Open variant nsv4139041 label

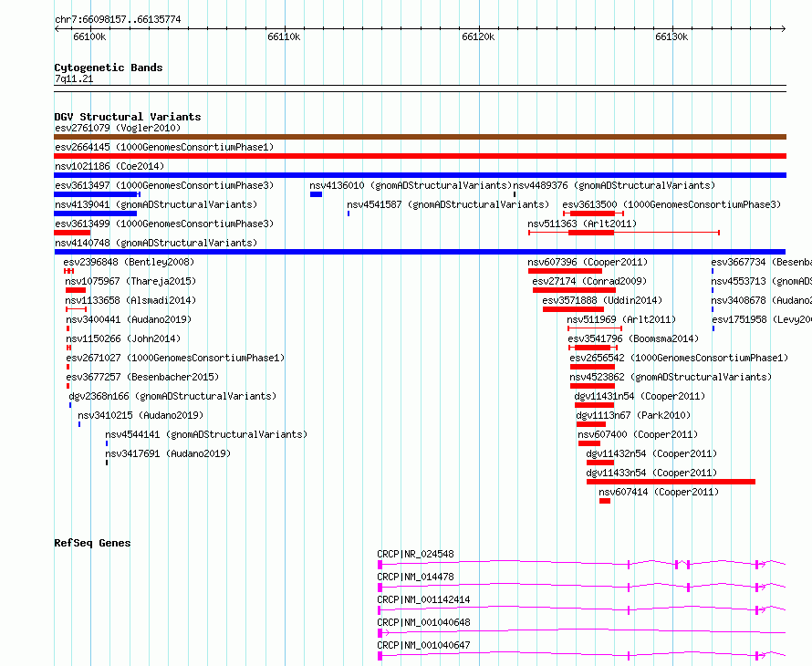[156, 204]
